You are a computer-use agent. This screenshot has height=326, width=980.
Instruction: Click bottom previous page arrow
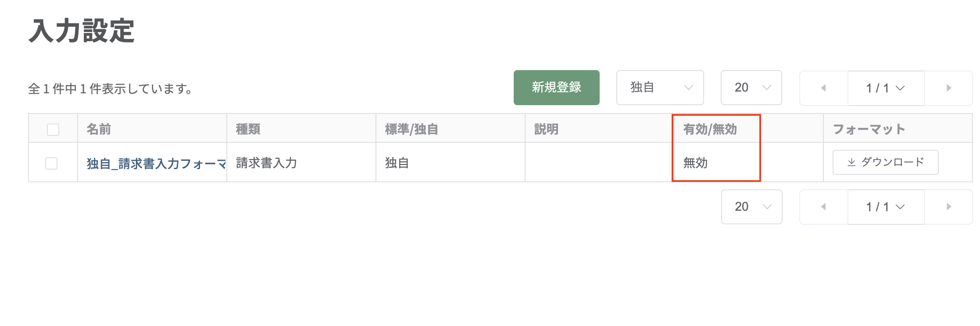click(x=824, y=207)
